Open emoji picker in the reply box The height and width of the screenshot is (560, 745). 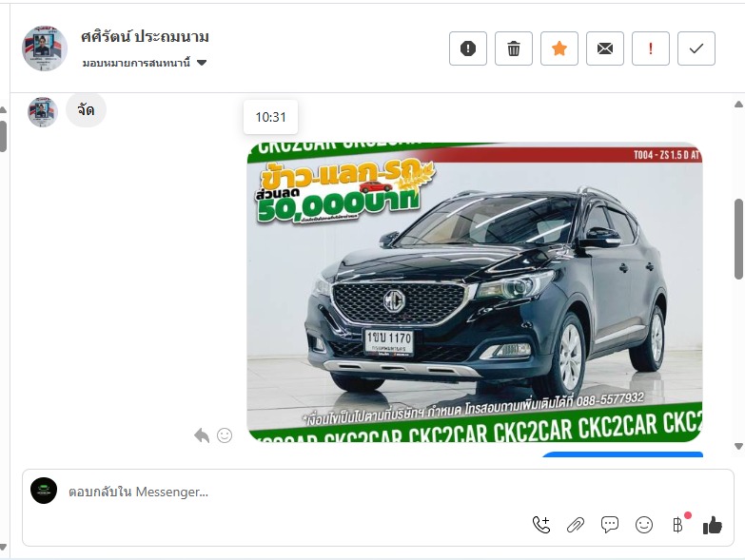point(644,525)
